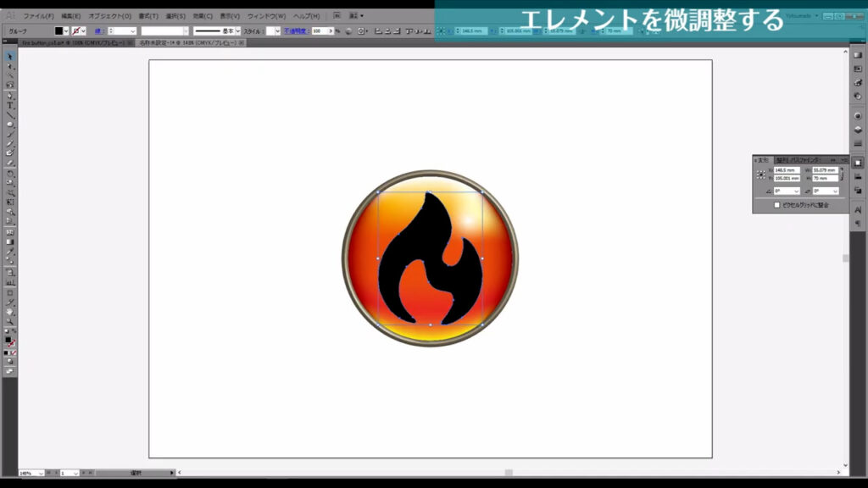Image resolution: width=868 pixels, height=488 pixels.
Task: Click the H height field showing 70 mm
Action: coord(825,178)
